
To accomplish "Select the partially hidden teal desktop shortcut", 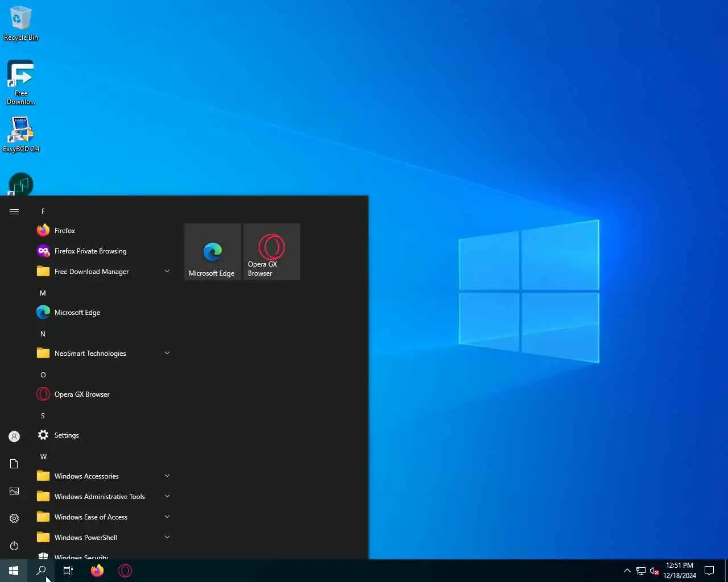I will click(x=21, y=184).
